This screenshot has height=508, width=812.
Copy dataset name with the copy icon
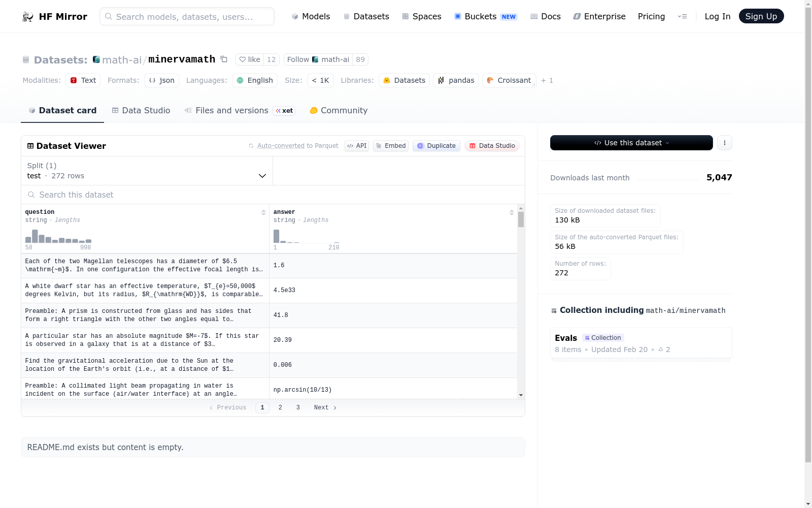point(224,59)
